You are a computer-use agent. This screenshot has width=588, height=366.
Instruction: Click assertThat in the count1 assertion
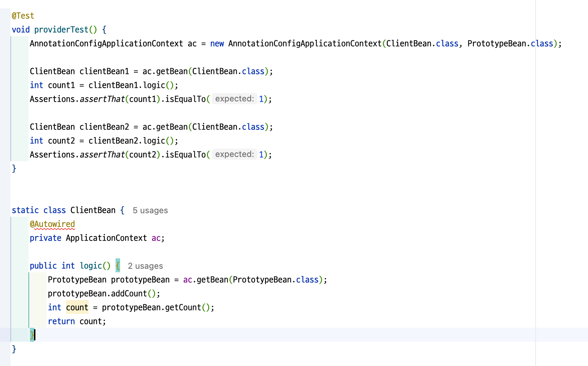tap(102, 99)
